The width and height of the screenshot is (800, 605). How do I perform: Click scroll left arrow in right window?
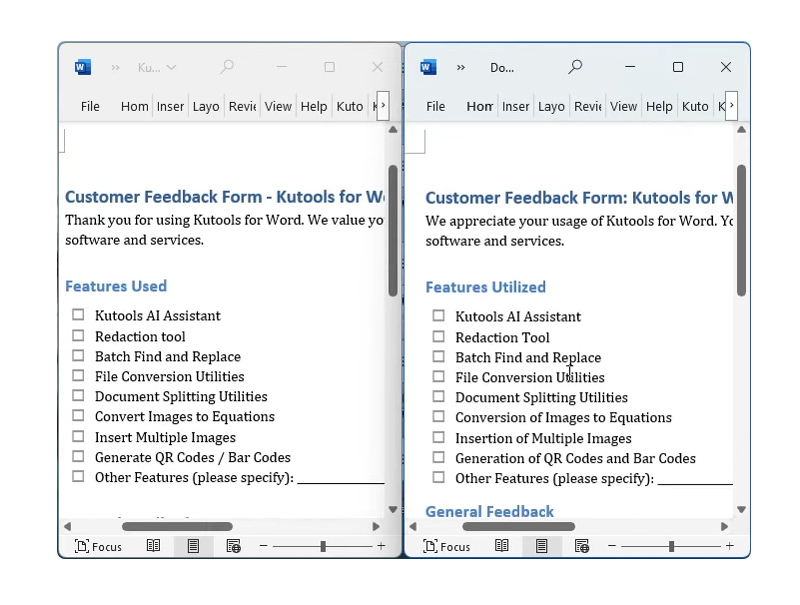(413, 526)
